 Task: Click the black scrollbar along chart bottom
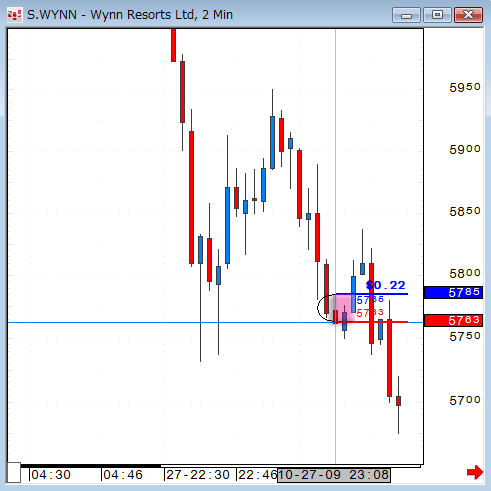point(91,466)
